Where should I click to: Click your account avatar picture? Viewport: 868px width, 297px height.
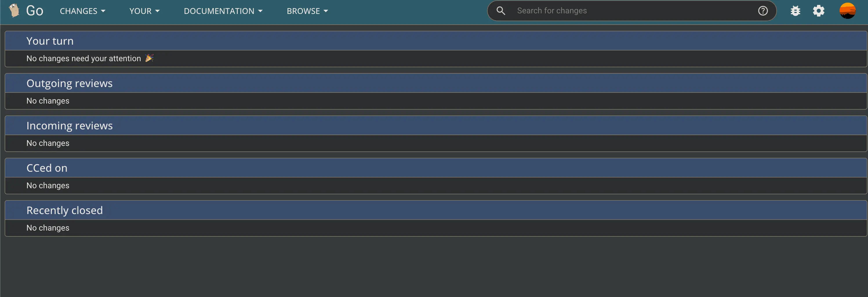(848, 10)
